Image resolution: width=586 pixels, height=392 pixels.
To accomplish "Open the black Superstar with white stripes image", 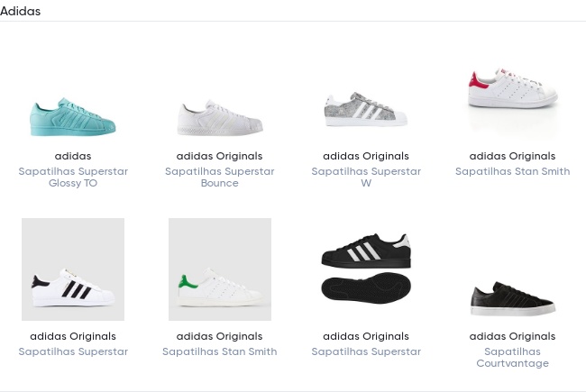I will 365,269.
